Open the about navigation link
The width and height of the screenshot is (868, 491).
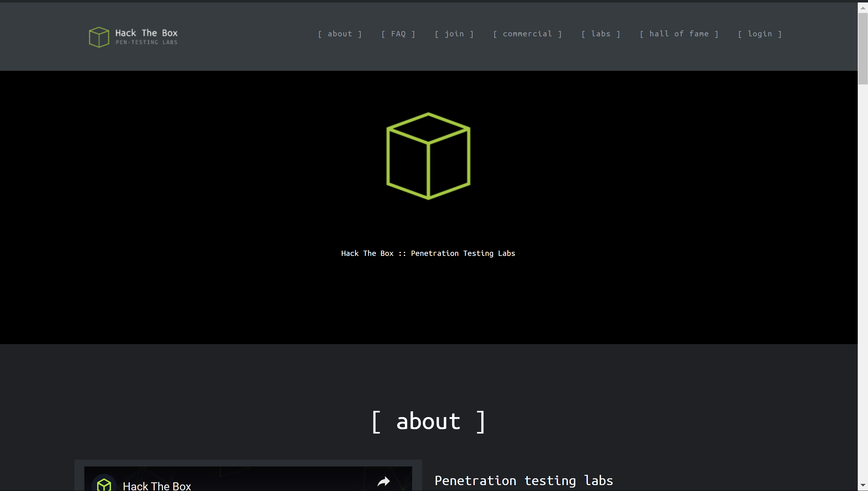(340, 34)
